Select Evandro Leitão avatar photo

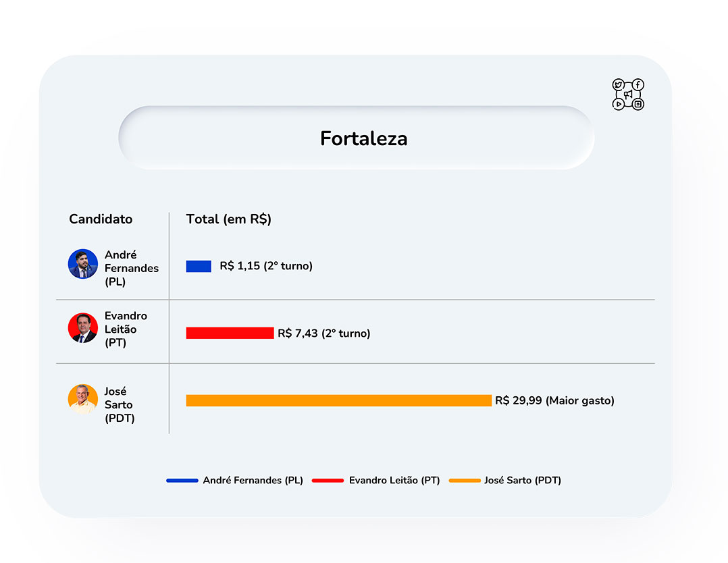83,327
